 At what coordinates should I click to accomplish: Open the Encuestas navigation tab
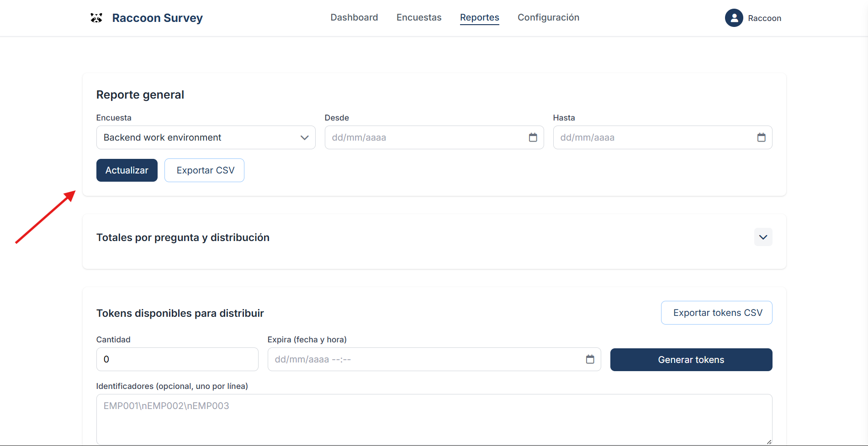pyautogui.click(x=419, y=17)
